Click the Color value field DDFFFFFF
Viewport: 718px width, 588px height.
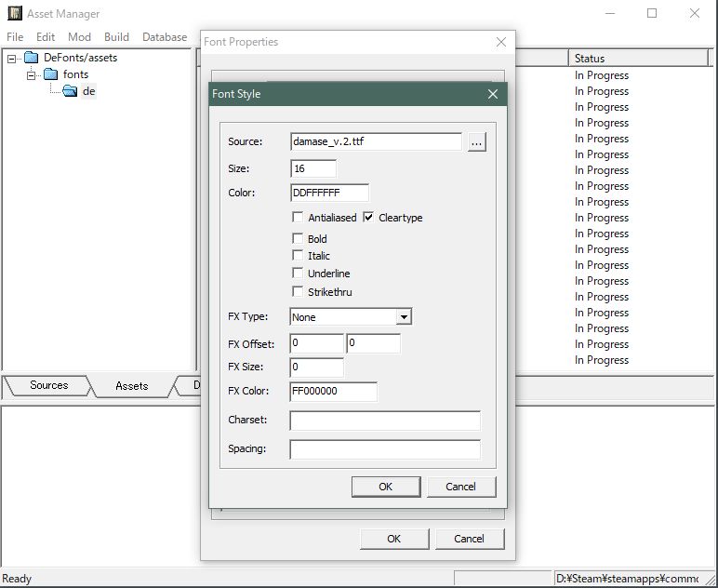point(329,194)
